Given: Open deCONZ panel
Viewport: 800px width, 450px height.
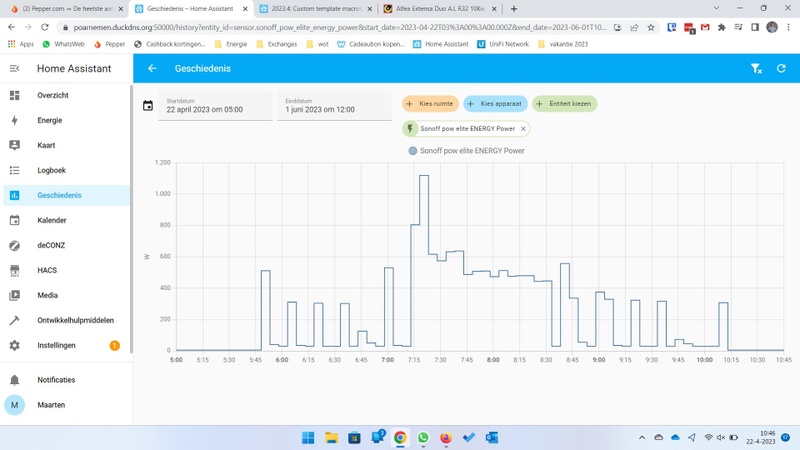Looking at the screenshot, I should (66, 245).
